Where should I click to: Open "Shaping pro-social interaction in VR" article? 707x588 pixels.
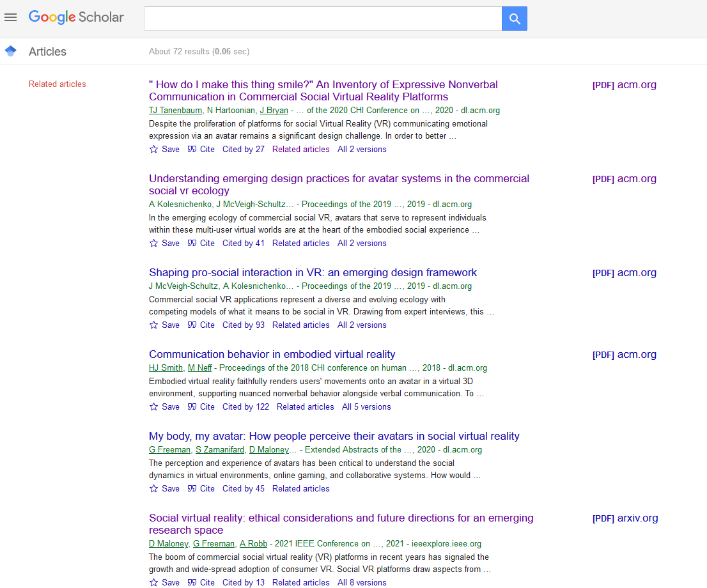coord(313,272)
